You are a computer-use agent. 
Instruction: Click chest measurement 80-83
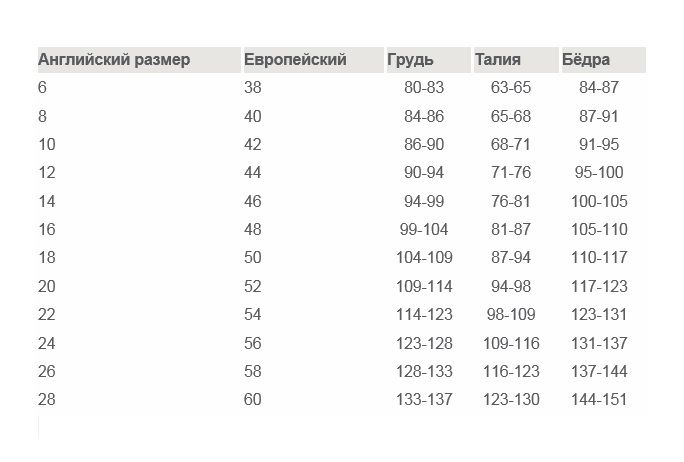pos(423,88)
